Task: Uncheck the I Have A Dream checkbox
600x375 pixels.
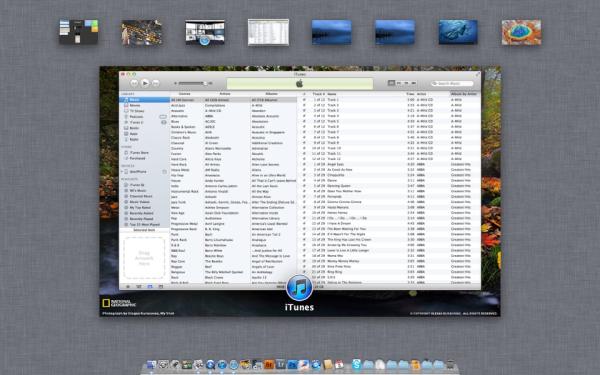Action: pyautogui.click(x=304, y=223)
